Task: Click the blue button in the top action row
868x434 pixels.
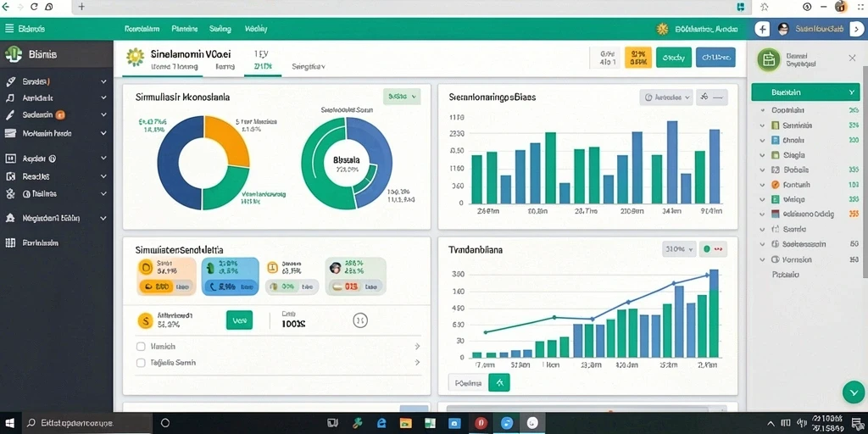Action: coord(715,57)
